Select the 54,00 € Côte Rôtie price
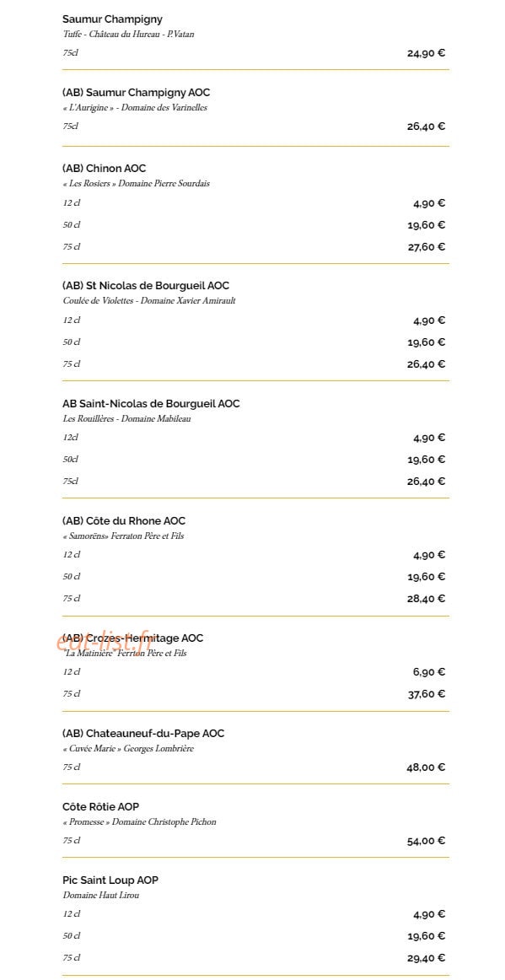Screen dimensions: 505x980 click(427, 841)
